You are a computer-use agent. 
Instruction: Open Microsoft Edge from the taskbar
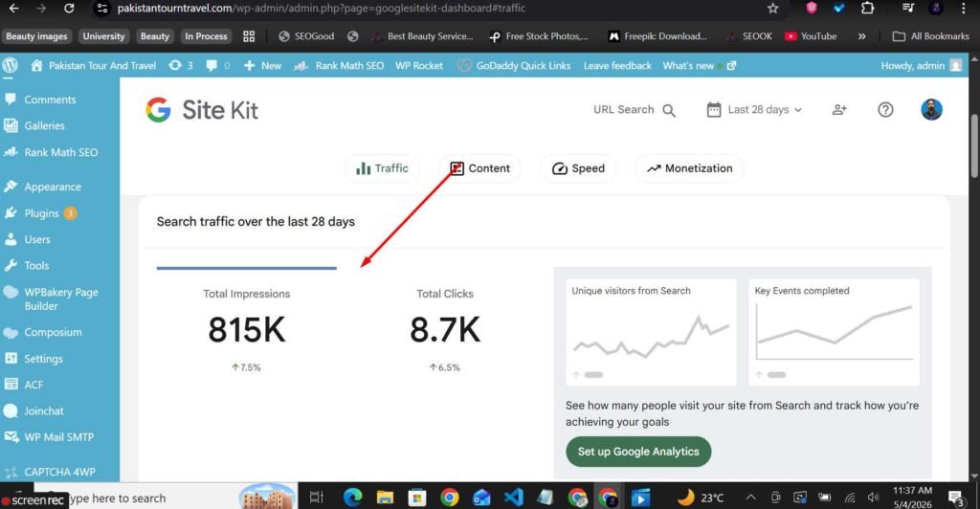353,498
